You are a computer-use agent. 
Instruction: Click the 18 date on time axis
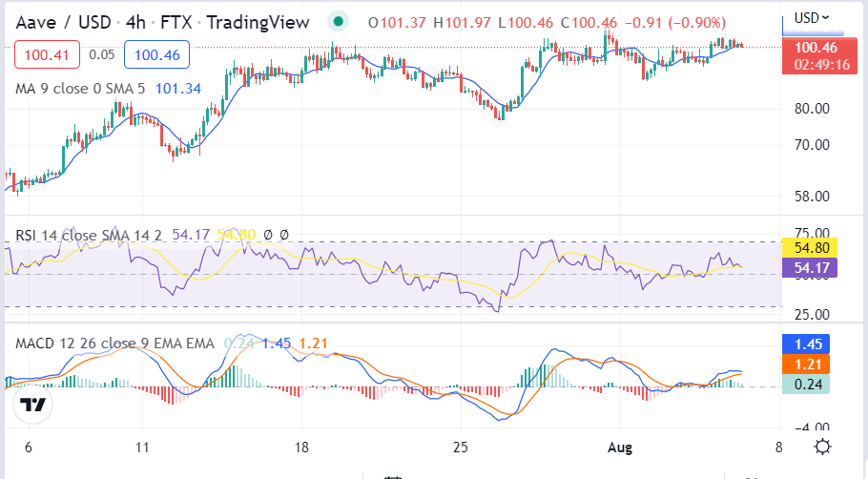(x=301, y=448)
